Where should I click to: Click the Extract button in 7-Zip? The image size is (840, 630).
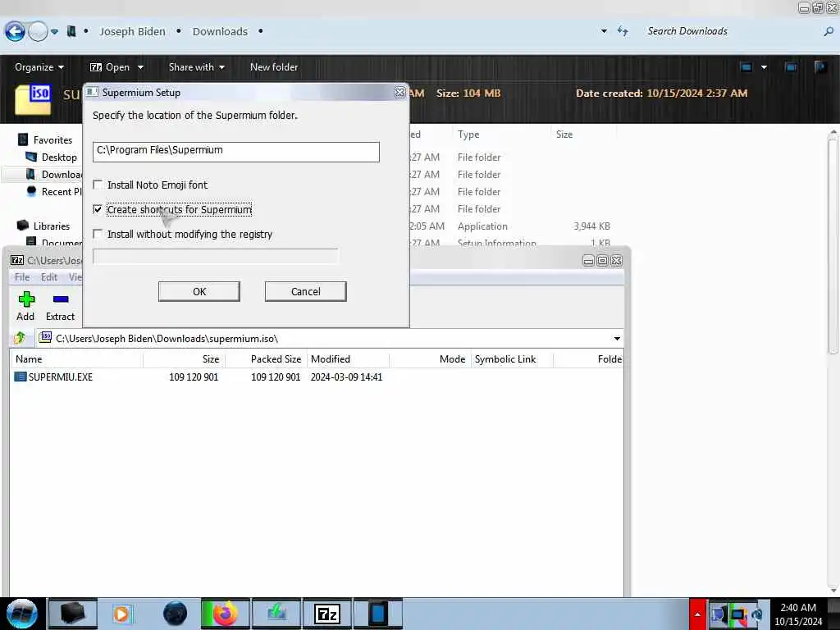pyautogui.click(x=60, y=307)
